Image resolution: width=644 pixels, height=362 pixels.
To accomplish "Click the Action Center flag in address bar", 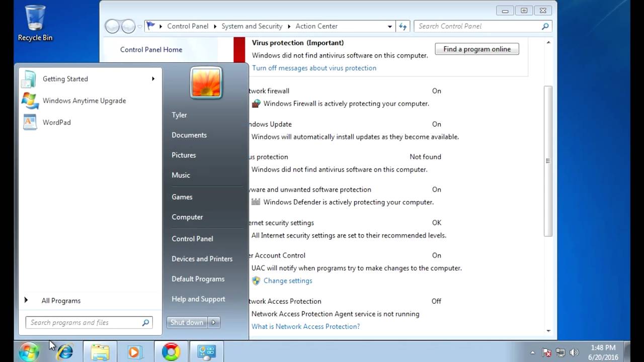I will click(x=150, y=26).
